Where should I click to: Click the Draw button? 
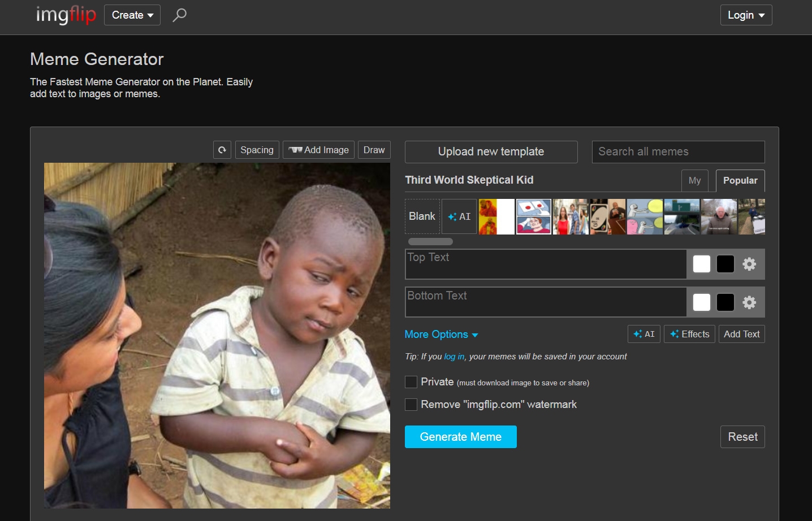(x=374, y=150)
